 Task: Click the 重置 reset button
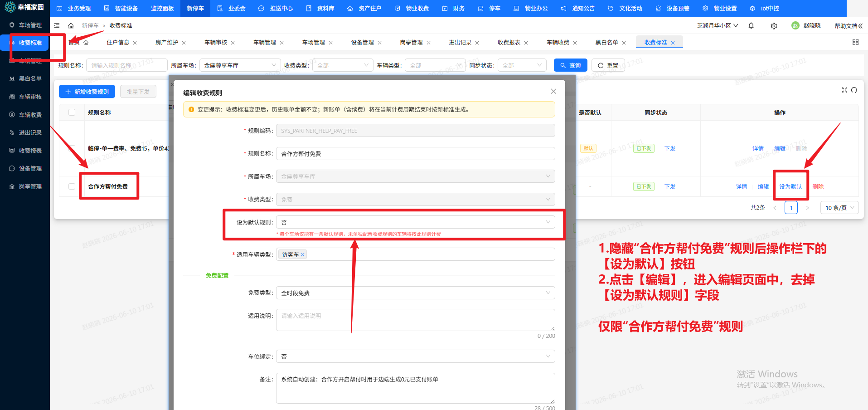[x=608, y=65]
